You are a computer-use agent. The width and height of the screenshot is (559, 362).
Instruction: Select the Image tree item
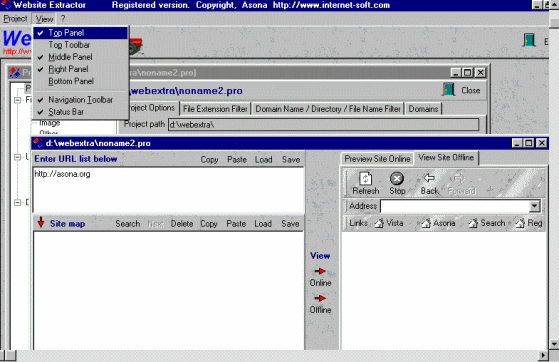50,123
